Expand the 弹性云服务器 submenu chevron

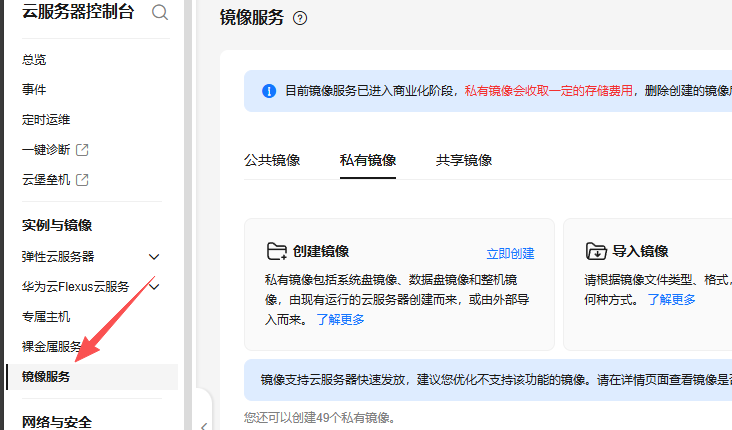coord(154,257)
